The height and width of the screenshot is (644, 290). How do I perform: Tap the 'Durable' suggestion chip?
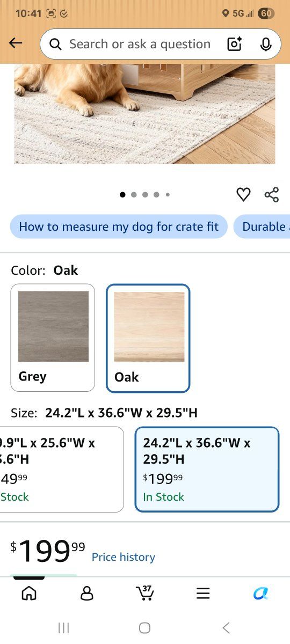pos(262,226)
